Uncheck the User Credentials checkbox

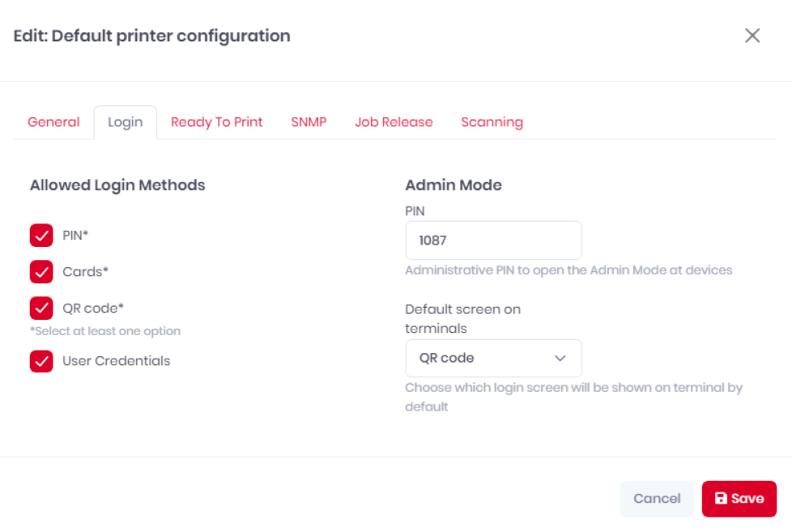(x=41, y=361)
